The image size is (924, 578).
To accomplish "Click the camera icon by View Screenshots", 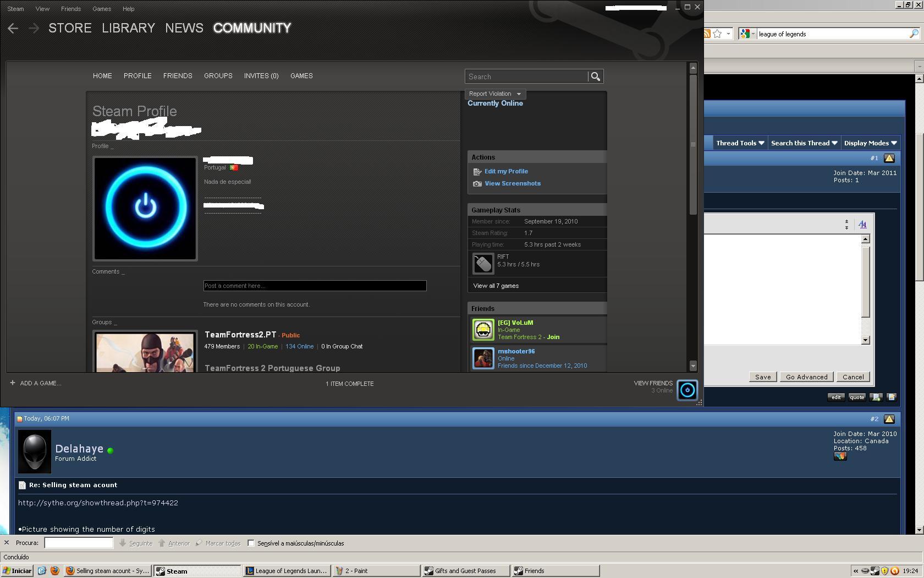I will point(477,184).
